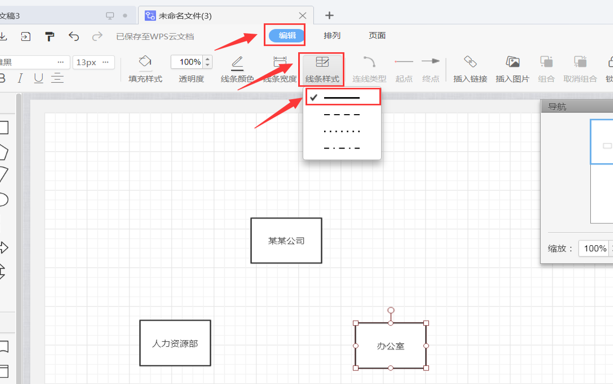Open the text alignment options
This screenshot has width=613, height=387.
click(57, 78)
